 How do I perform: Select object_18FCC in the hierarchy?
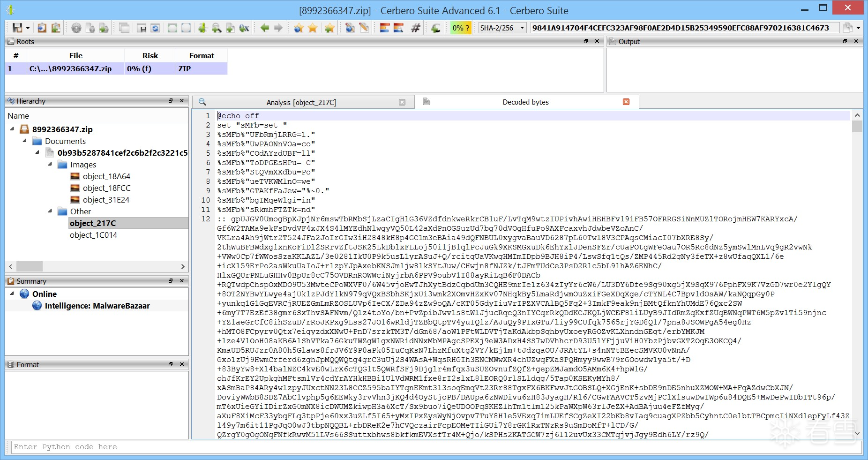tap(107, 188)
